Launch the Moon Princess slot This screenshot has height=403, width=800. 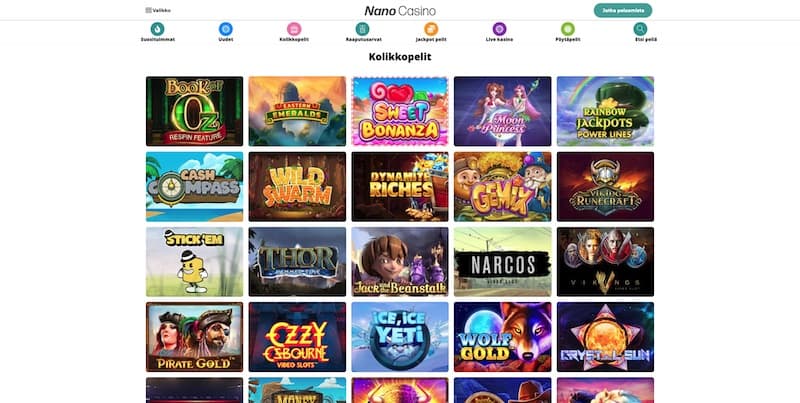(503, 111)
